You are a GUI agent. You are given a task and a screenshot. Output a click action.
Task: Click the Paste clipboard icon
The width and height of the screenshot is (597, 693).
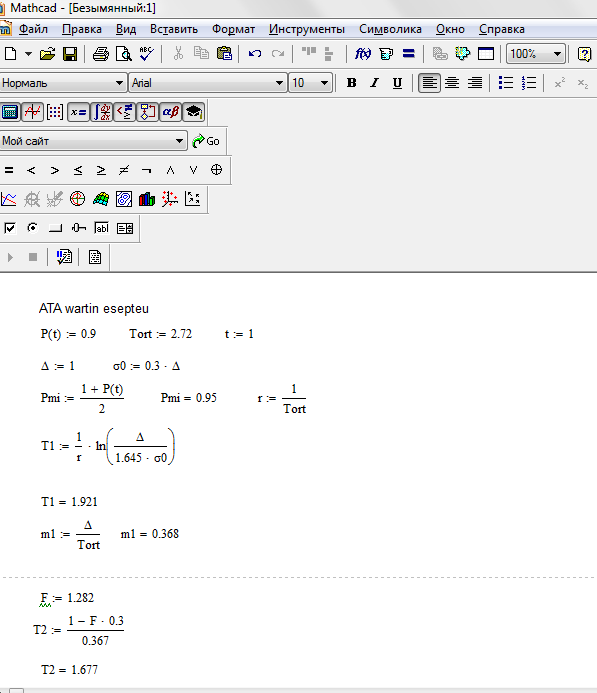click(x=224, y=53)
